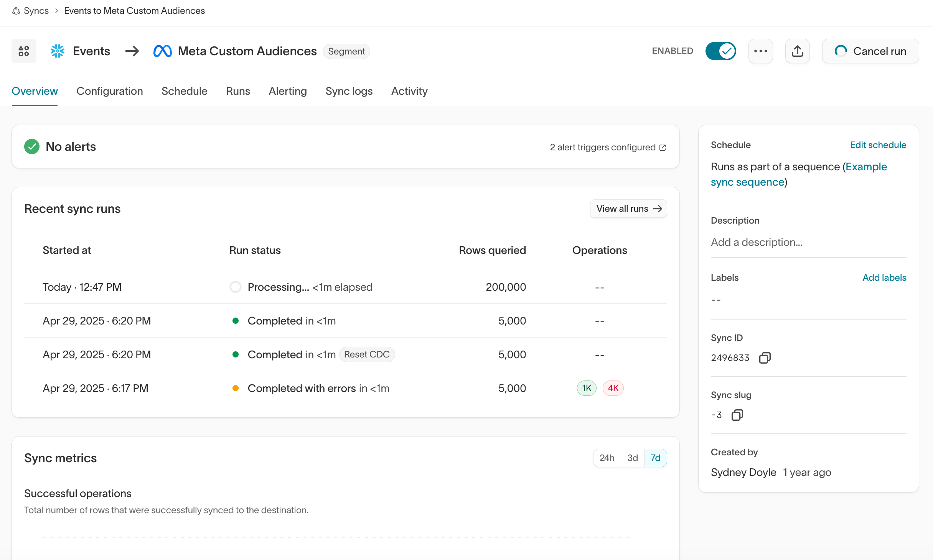Open the Schedule tab
This screenshot has height=560, width=933.
pyautogui.click(x=185, y=91)
